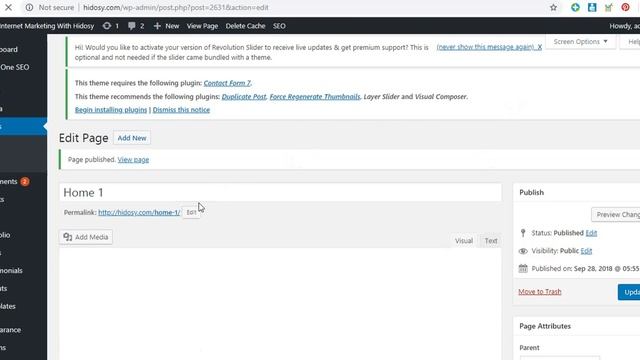View the Not secure site info icon

[29, 7]
